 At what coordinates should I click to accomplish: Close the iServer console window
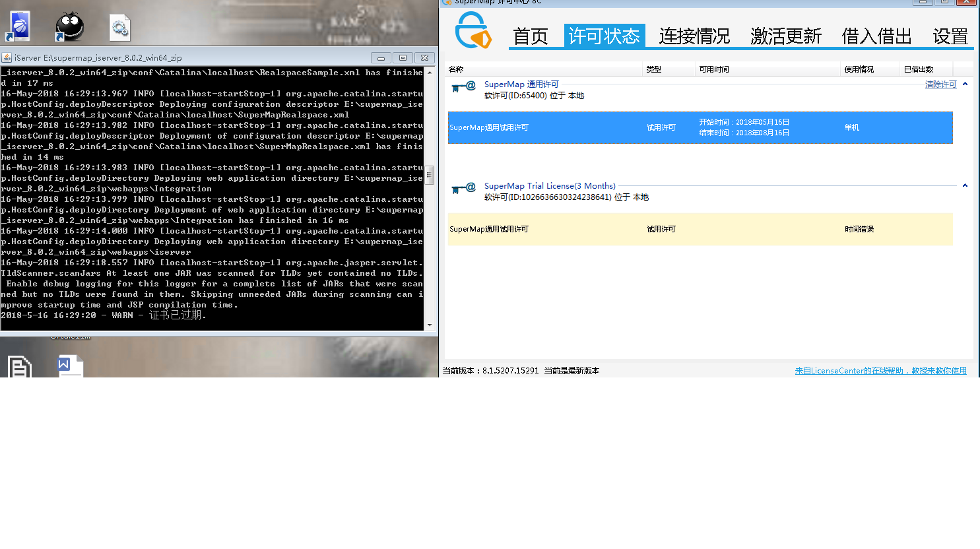pos(425,58)
